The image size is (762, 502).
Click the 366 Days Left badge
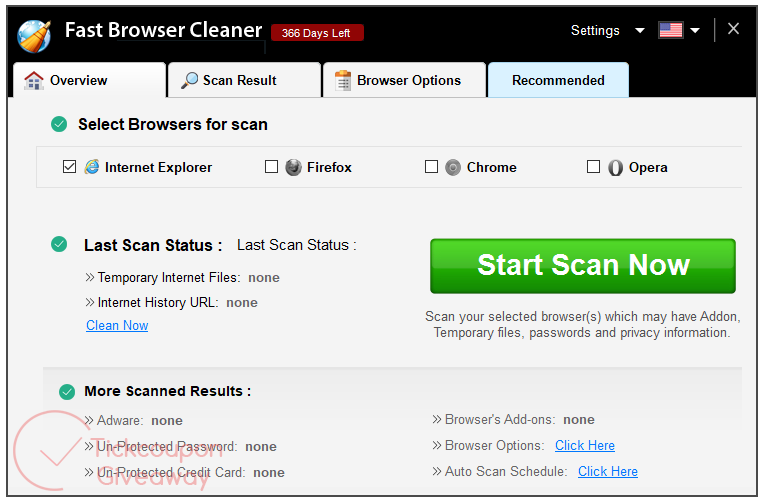(x=317, y=33)
